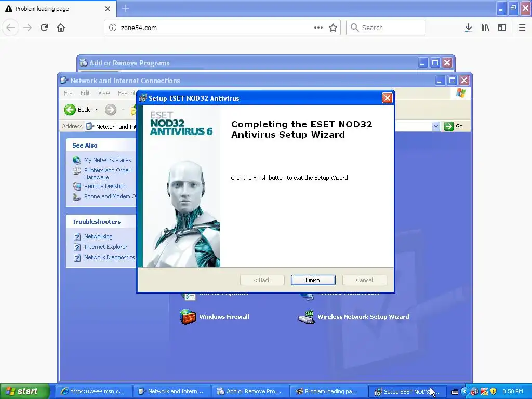This screenshot has width=532, height=399.
Task: Open View menu in Network Connections window
Action: coord(104,93)
